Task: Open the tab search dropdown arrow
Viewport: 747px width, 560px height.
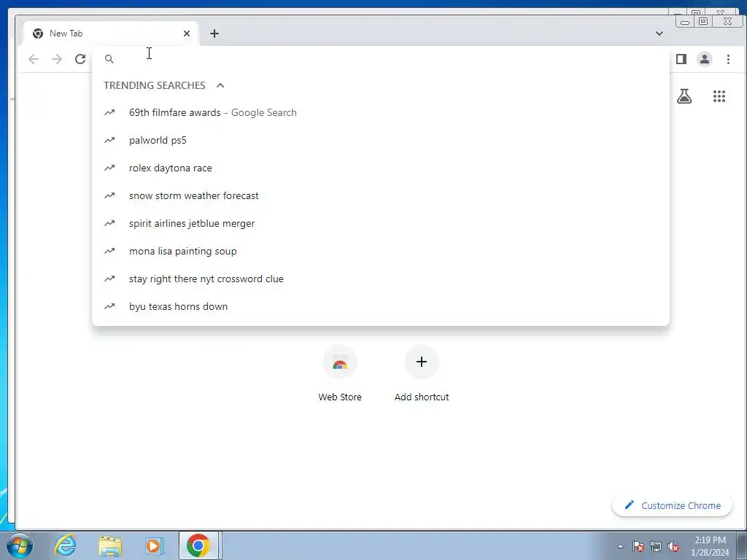Action: [x=659, y=34]
